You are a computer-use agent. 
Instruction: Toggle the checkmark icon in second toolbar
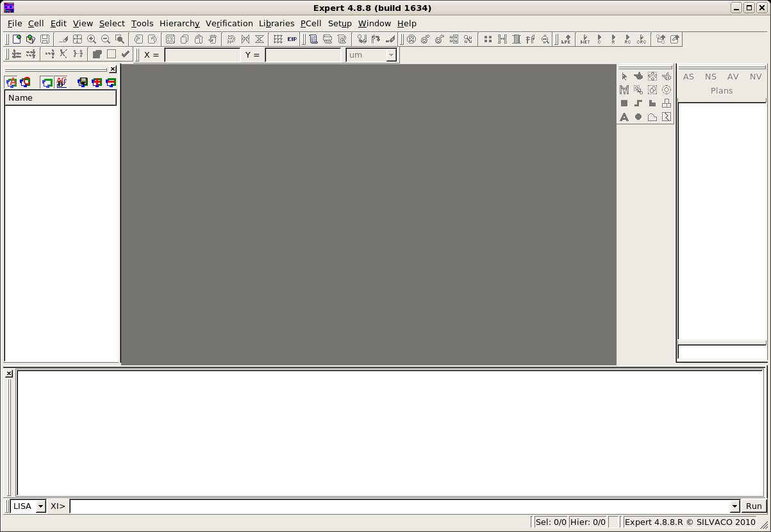126,54
